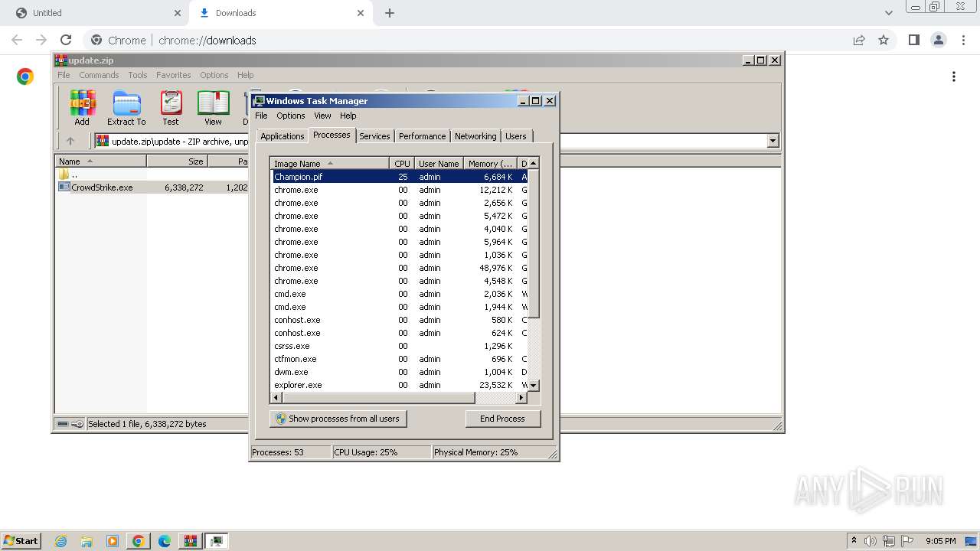This screenshot has width=980, height=551.
Task: Click the End Process button
Action: [x=502, y=419]
